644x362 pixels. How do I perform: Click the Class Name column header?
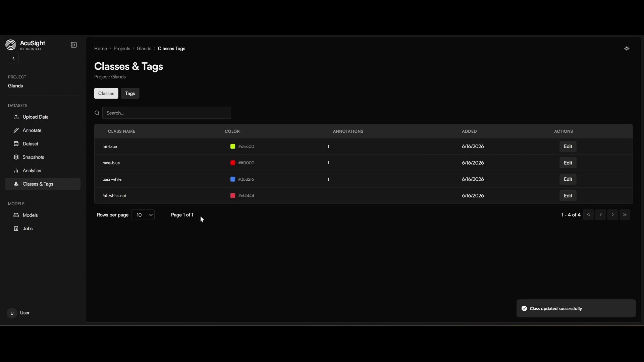(x=121, y=131)
